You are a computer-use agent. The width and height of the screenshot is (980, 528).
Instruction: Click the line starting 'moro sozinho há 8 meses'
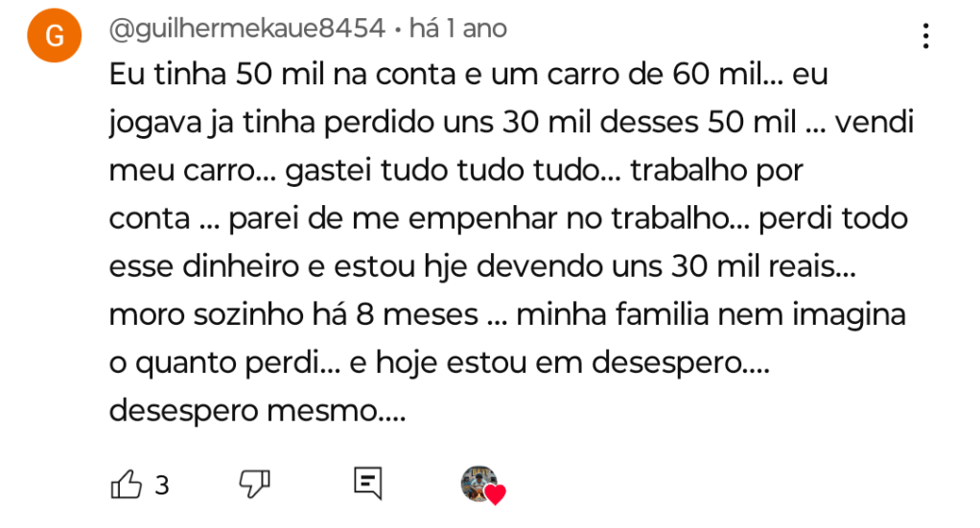pyautogui.click(x=507, y=315)
